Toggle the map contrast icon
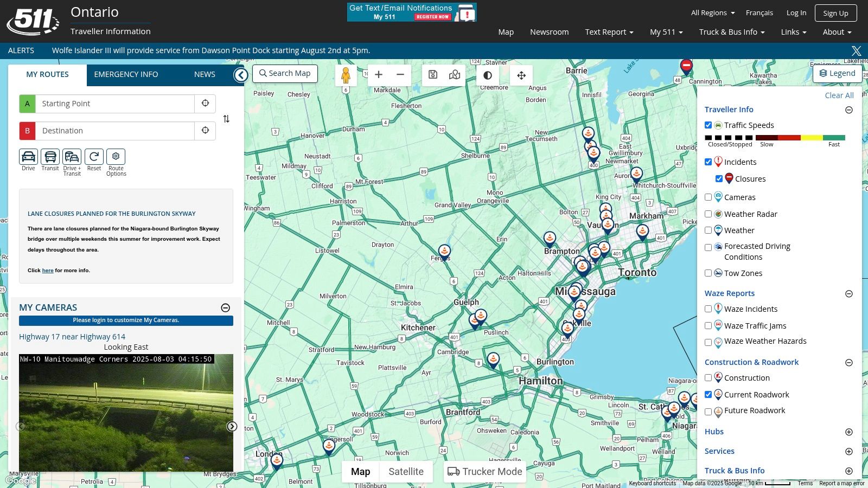 pyautogui.click(x=488, y=75)
